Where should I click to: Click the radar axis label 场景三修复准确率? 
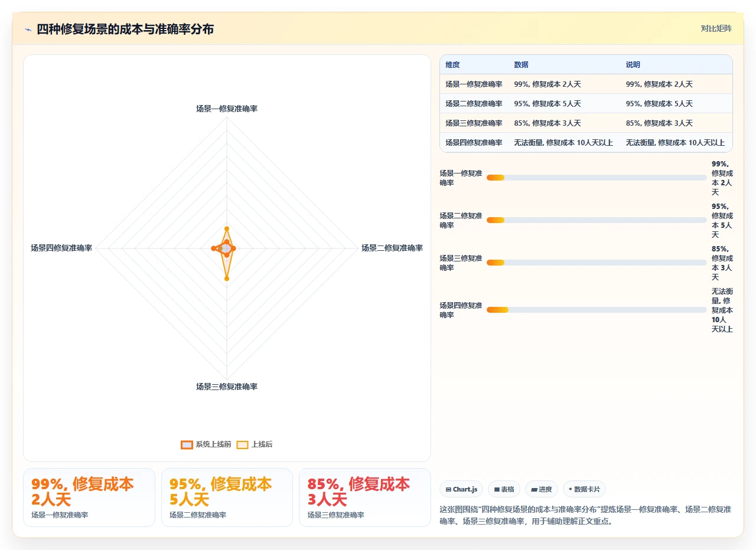click(227, 387)
